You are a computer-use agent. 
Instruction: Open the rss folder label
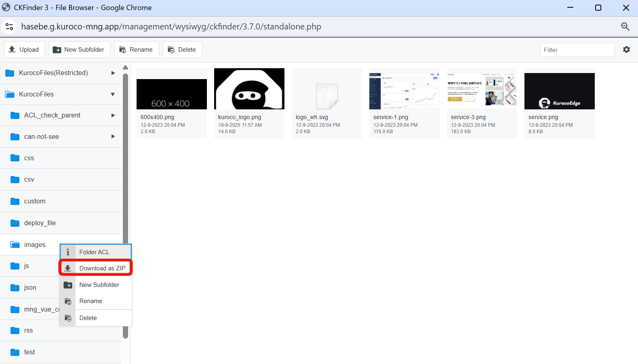(29, 331)
